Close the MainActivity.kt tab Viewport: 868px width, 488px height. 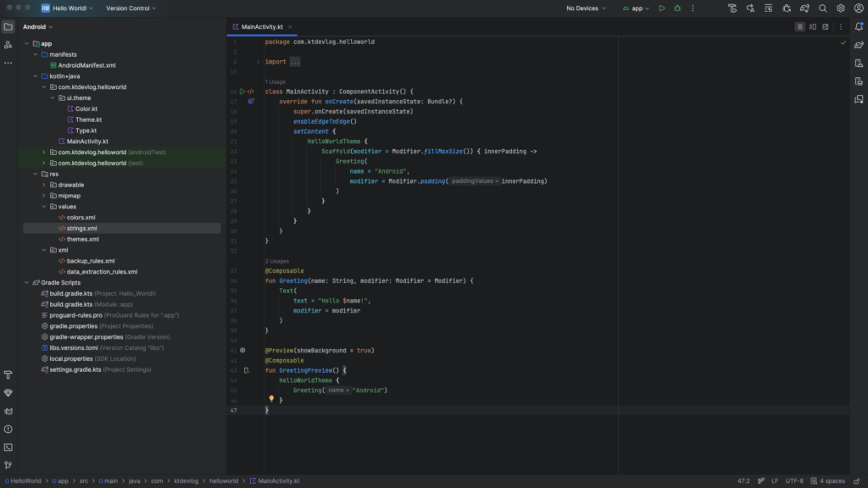[x=290, y=26]
